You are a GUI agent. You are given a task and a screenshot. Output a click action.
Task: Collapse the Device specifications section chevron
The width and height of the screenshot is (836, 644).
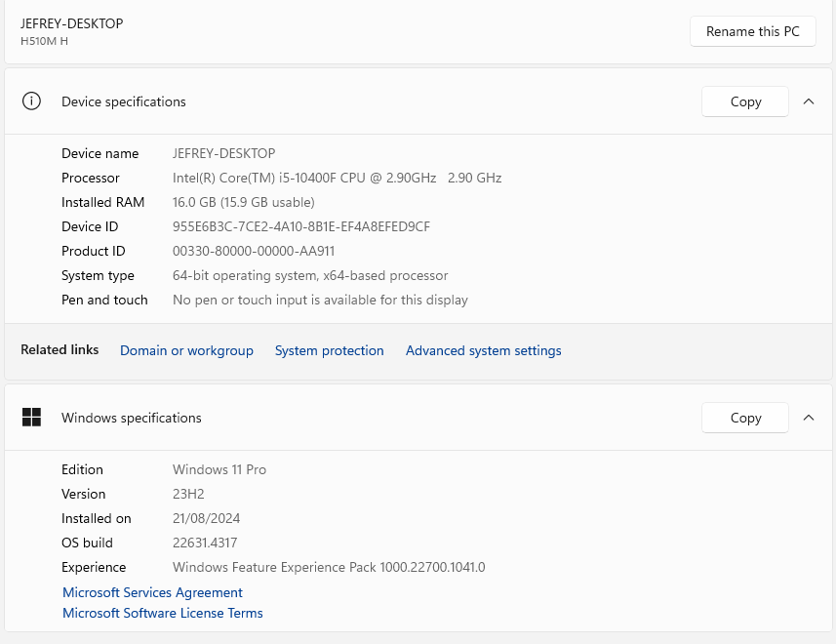pos(809,101)
